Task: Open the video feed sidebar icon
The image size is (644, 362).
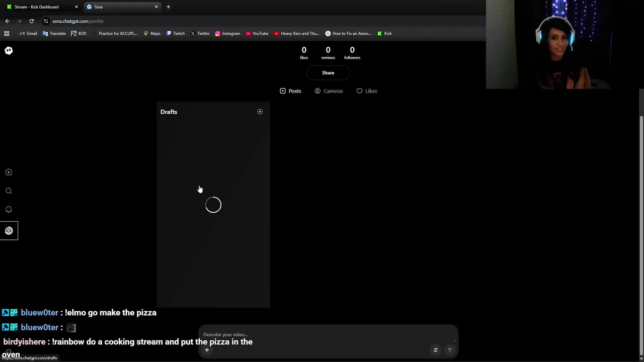Action: pos(9,172)
